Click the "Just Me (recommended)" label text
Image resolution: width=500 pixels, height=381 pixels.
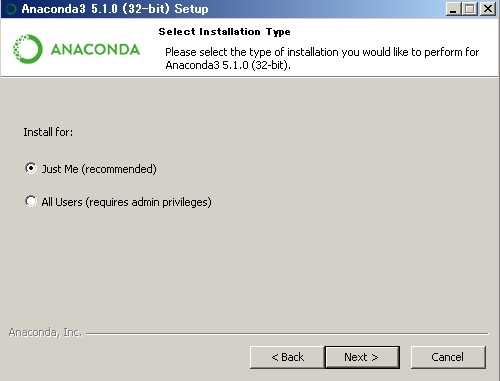click(x=99, y=169)
